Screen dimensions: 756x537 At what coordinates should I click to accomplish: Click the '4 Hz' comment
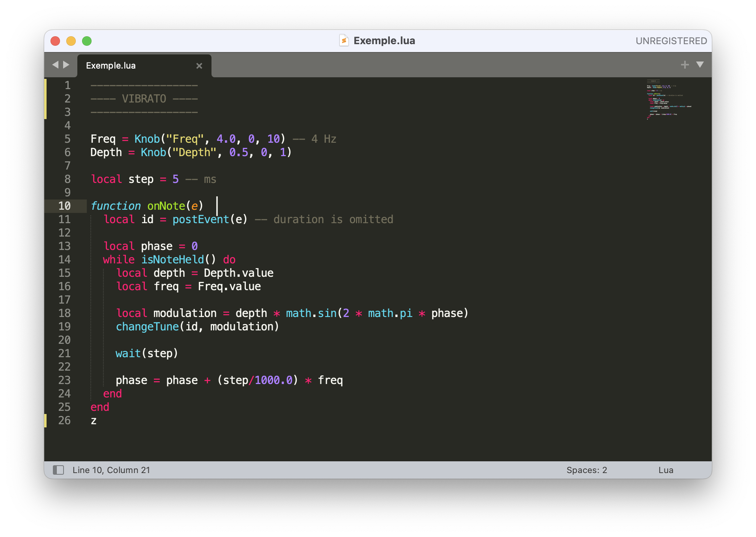tap(314, 139)
